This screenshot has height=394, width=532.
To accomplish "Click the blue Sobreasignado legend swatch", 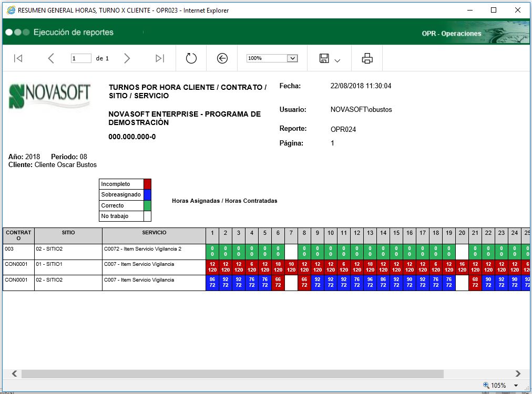I will point(147,195).
